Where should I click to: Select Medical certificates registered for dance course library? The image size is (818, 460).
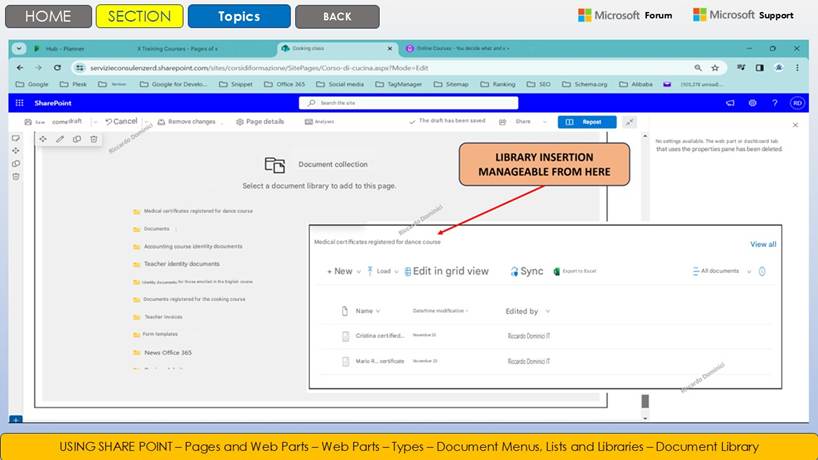[193, 211]
